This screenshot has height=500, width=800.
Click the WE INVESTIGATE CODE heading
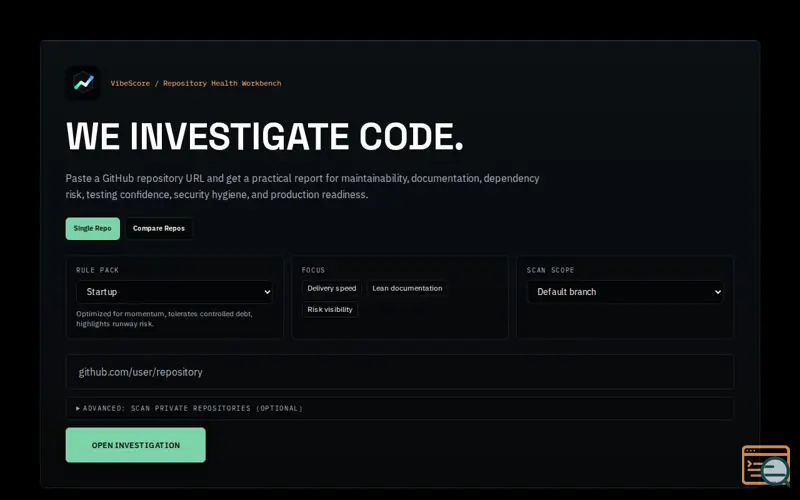[265, 136]
